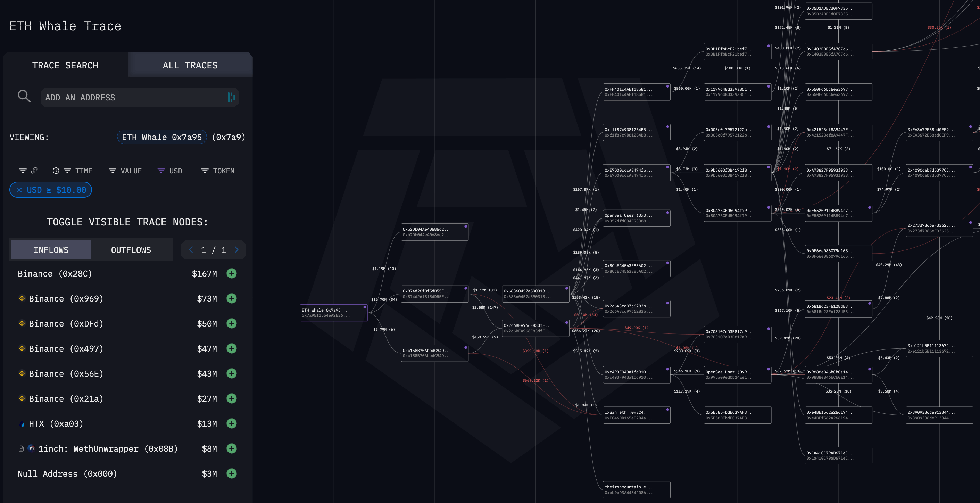Click the filter/sort icon near VALUE label
The height and width of the screenshot is (503, 980).
(x=111, y=171)
